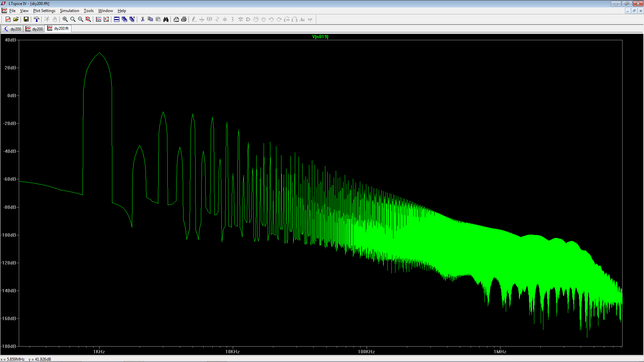Tile windows with the Tile icon
Viewport: 644px width, 362px height.
click(x=117, y=19)
